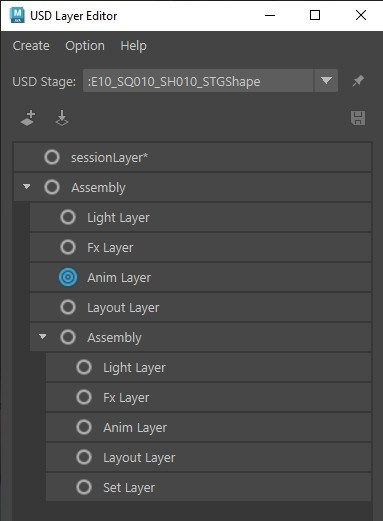383x521 pixels.
Task: Set top Layout Layer as target
Action: click(x=68, y=307)
